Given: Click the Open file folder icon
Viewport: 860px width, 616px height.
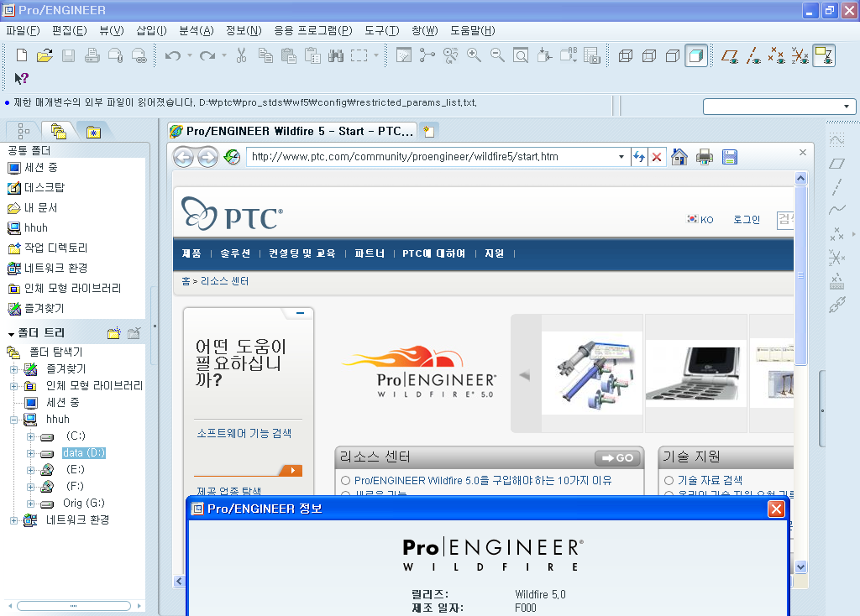Looking at the screenshot, I should pos(45,55).
